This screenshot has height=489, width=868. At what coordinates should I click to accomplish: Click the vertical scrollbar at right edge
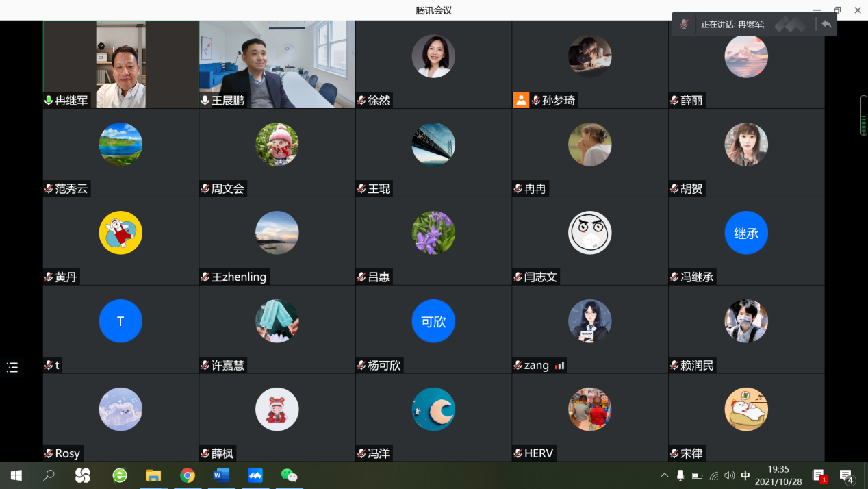864,115
